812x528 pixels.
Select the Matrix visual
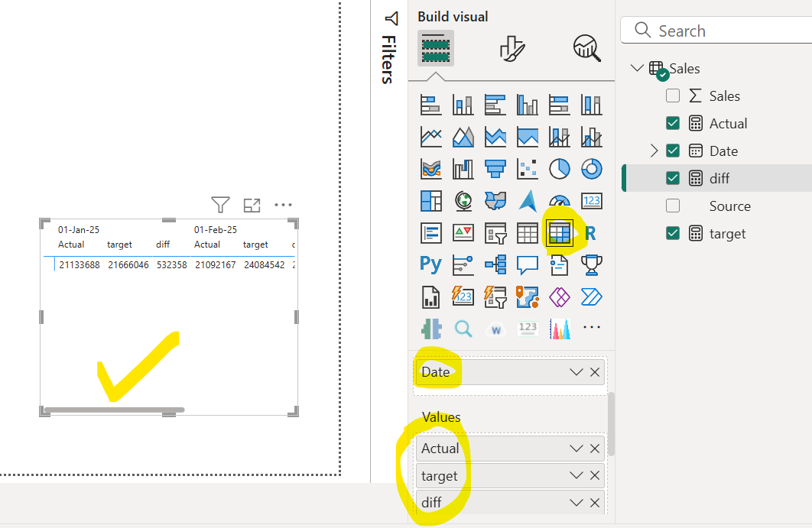pyautogui.click(x=559, y=234)
